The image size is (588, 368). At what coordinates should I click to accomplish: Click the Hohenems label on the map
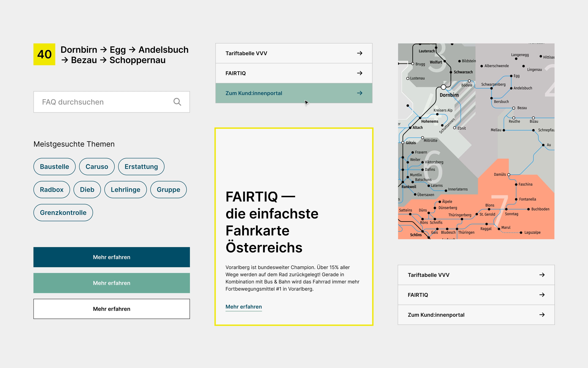430,121
